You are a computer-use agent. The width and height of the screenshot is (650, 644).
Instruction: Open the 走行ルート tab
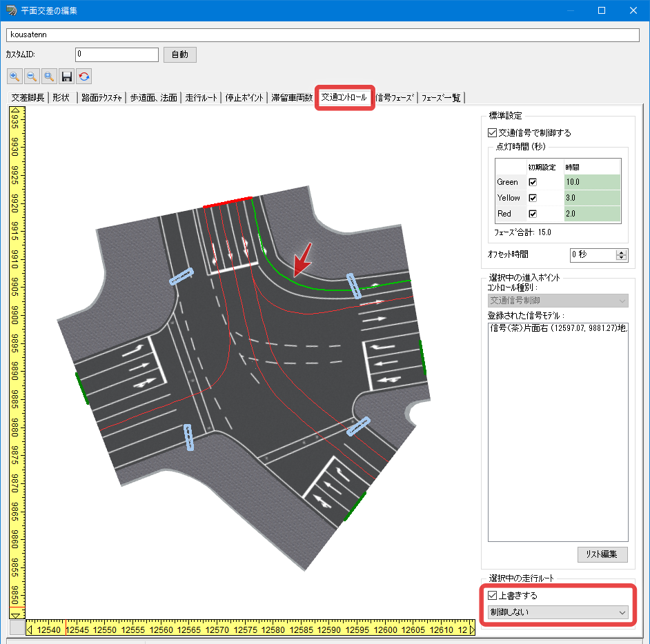coord(201,98)
